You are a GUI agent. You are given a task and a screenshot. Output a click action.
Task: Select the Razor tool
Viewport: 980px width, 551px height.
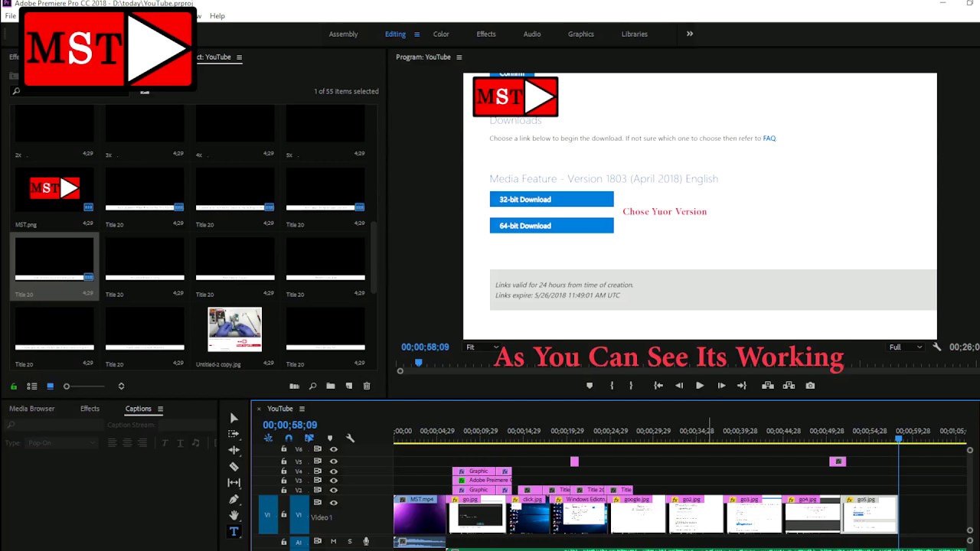[234, 466]
